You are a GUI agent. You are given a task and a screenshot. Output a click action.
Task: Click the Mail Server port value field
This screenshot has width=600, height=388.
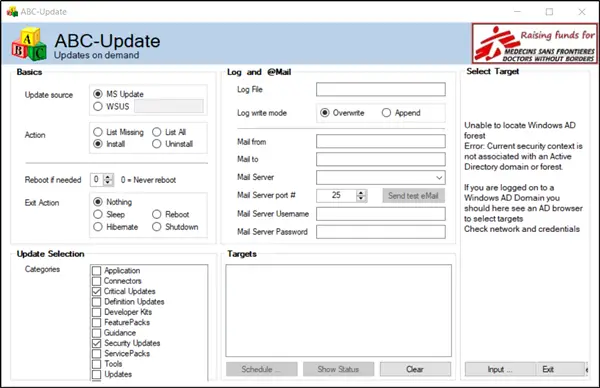(337, 196)
